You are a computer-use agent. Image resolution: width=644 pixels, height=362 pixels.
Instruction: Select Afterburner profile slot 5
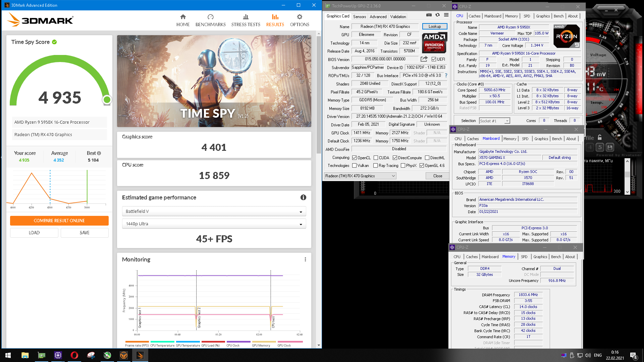[600, 147]
